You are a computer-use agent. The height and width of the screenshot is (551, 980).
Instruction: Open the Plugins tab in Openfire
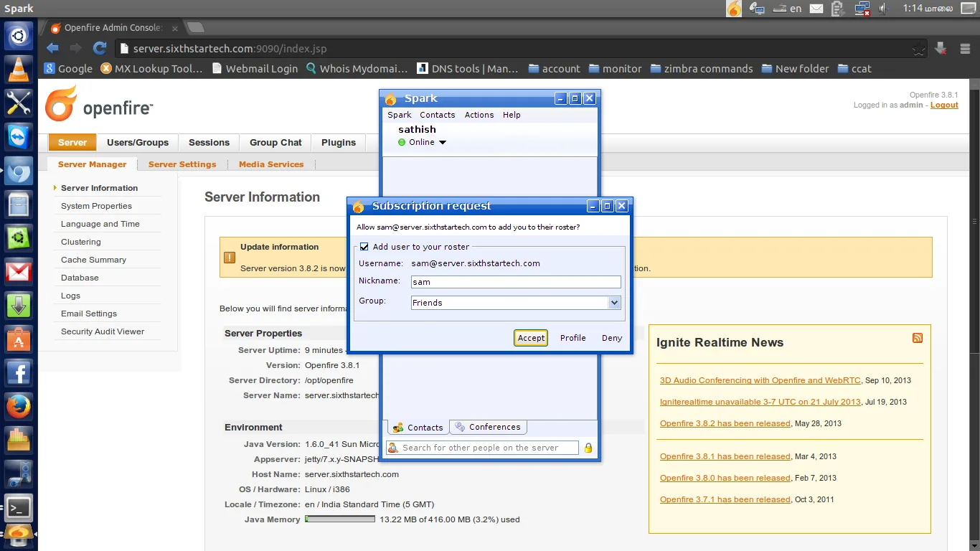click(x=339, y=142)
